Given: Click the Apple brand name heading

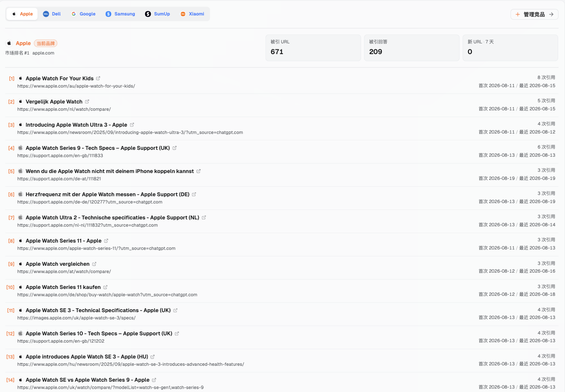Looking at the screenshot, I should (23, 43).
